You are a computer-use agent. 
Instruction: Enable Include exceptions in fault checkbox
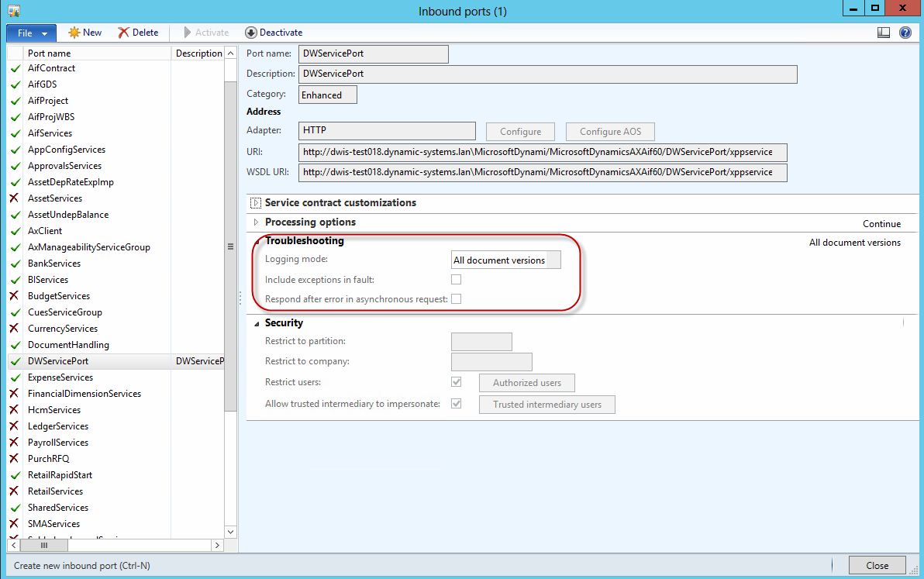(457, 280)
